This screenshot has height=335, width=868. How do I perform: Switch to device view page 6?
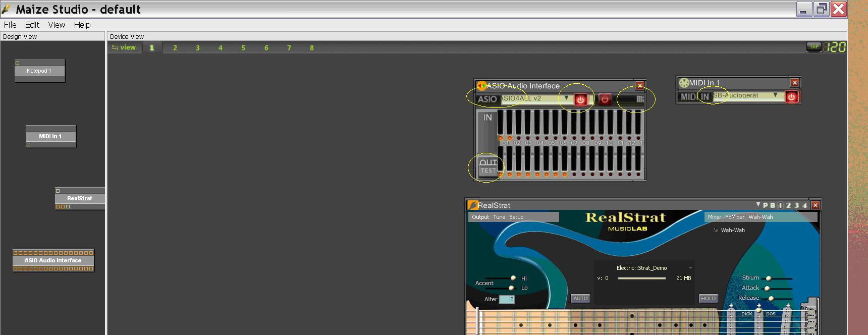pyautogui.click(x=266, y=48)
